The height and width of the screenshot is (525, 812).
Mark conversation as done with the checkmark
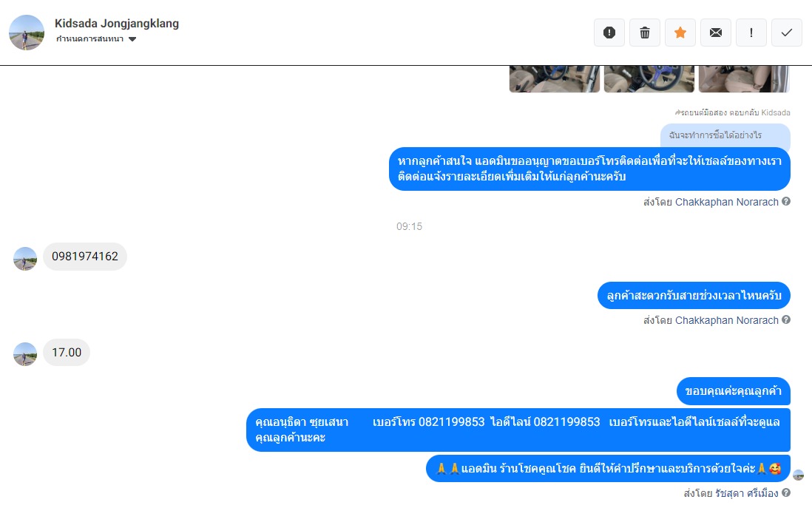point(787,33)
